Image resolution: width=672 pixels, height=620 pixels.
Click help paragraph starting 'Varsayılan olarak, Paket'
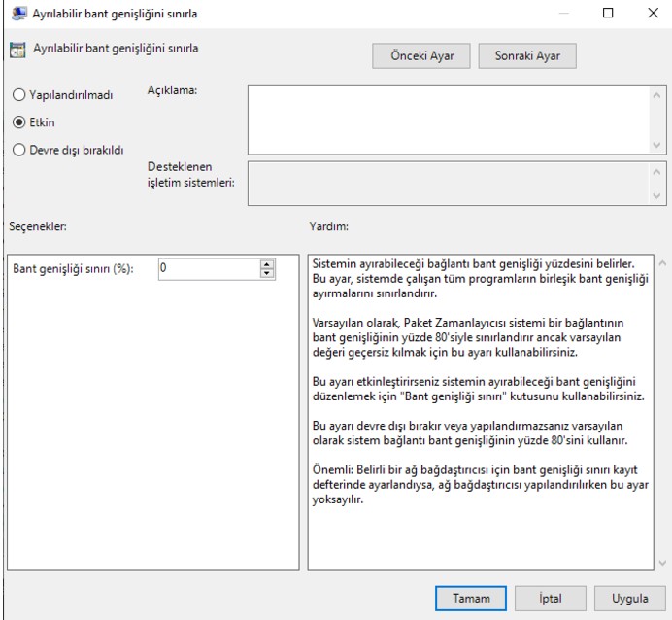[x=467, y=337]
